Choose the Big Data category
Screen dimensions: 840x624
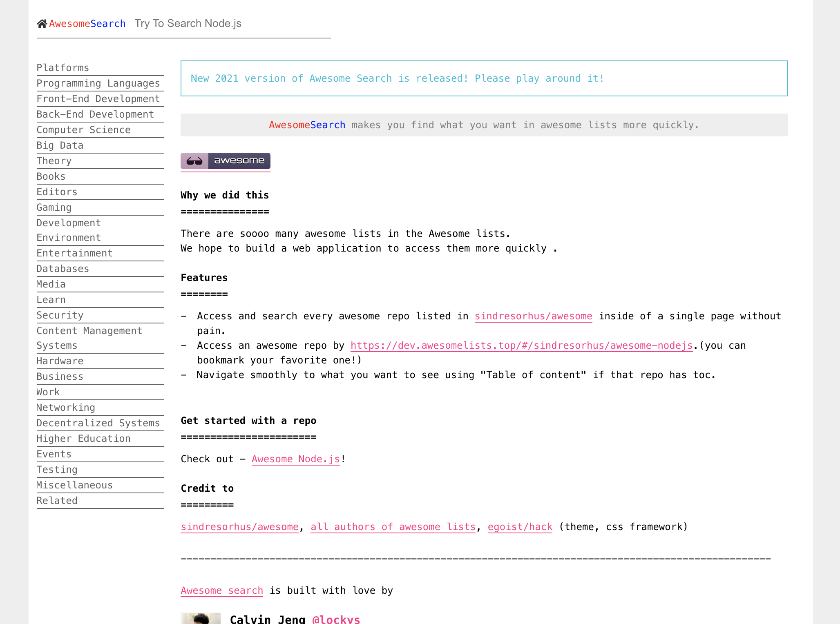(60, 145)
